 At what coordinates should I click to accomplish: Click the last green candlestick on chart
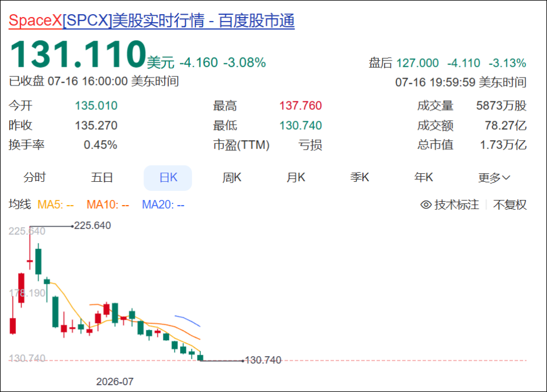[200, 357]
